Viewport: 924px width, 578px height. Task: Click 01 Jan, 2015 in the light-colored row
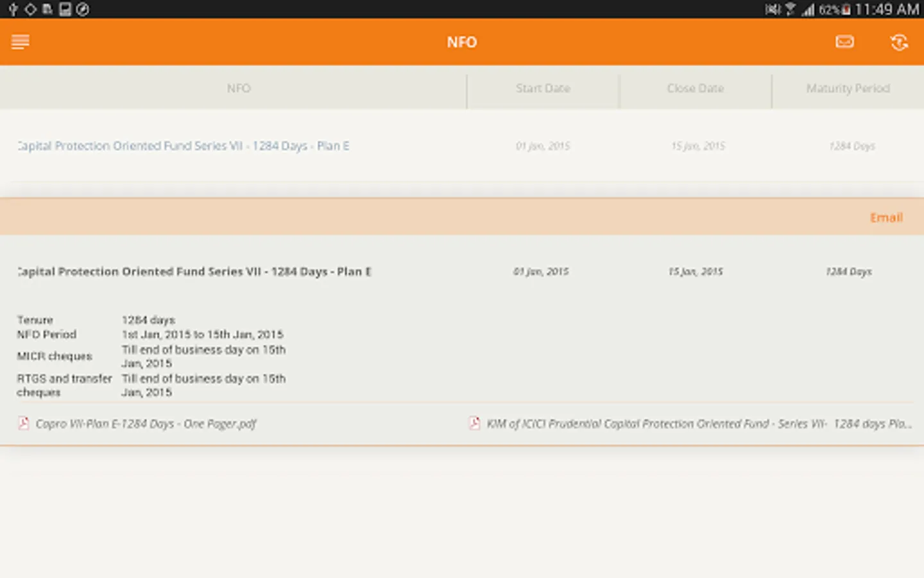(x=543, y=146)
